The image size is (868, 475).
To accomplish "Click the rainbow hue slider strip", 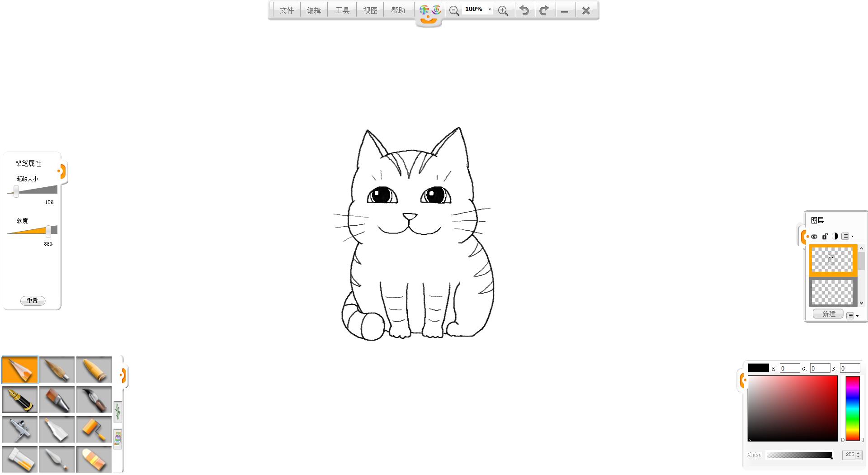I will [852, 408].
